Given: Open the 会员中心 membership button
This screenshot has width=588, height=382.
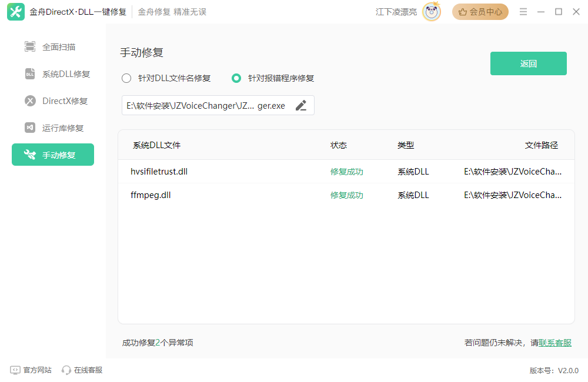Looking at the screenshot, I should (x=480, y=12).
